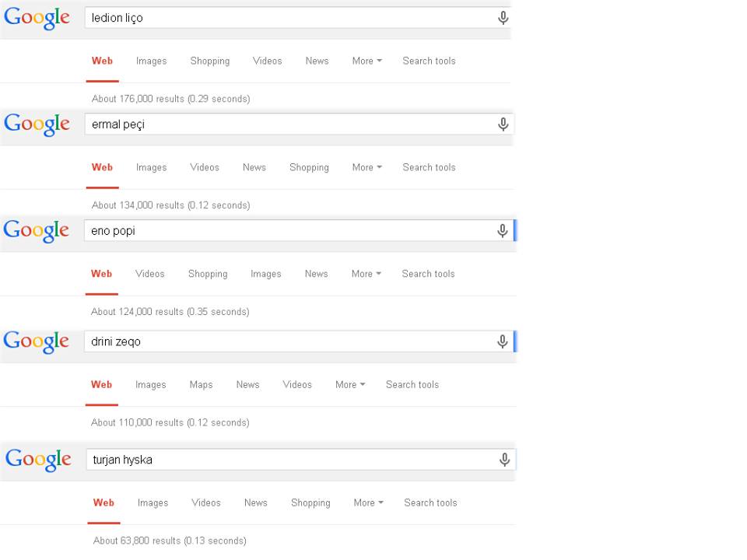Click voice search icon beside ermal peçi
747x560 pixels.
coord(503,124)
